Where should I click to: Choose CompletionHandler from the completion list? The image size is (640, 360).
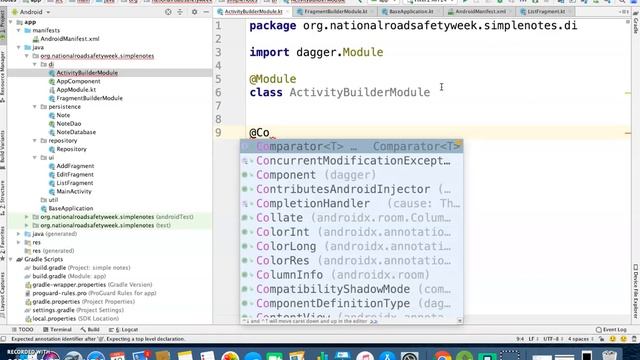pyautogui.click(x=351, y=204)
